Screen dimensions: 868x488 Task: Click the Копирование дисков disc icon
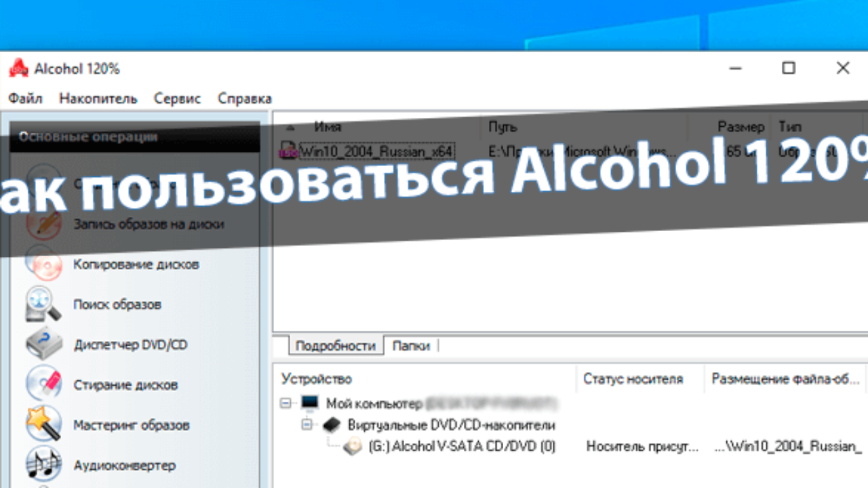[44, 264]
